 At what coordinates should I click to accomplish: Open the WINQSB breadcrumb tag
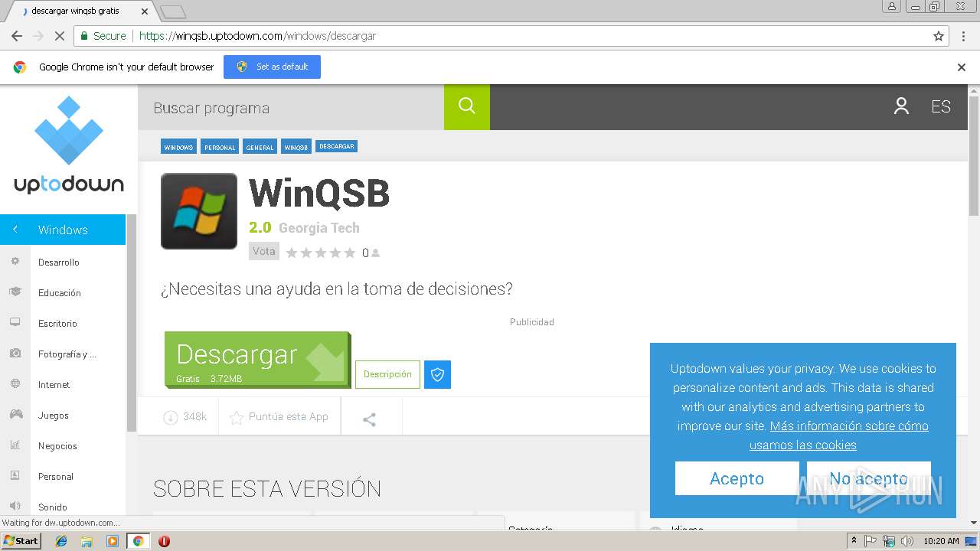click(296, 147)
